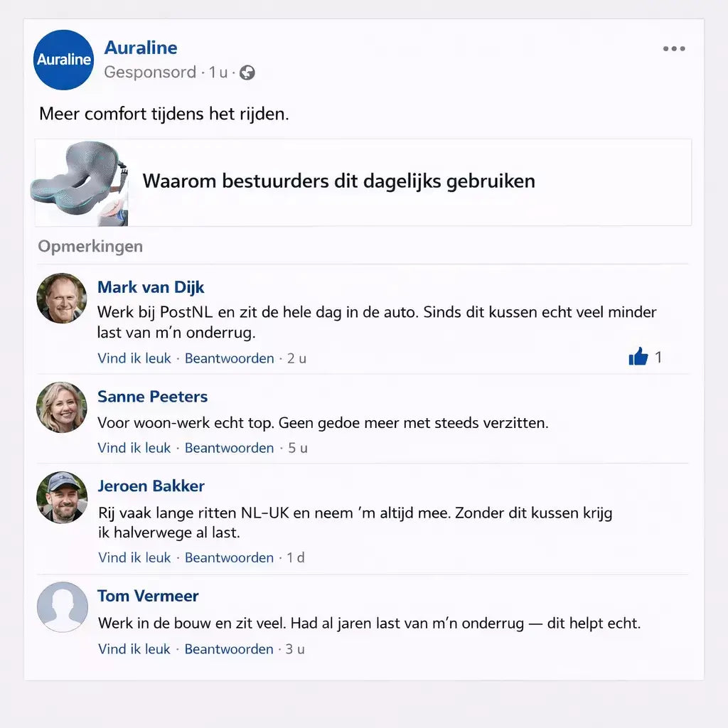Open Jeroen Bakker's name link
The image size is (728, 728).
[x=151, y=486]
